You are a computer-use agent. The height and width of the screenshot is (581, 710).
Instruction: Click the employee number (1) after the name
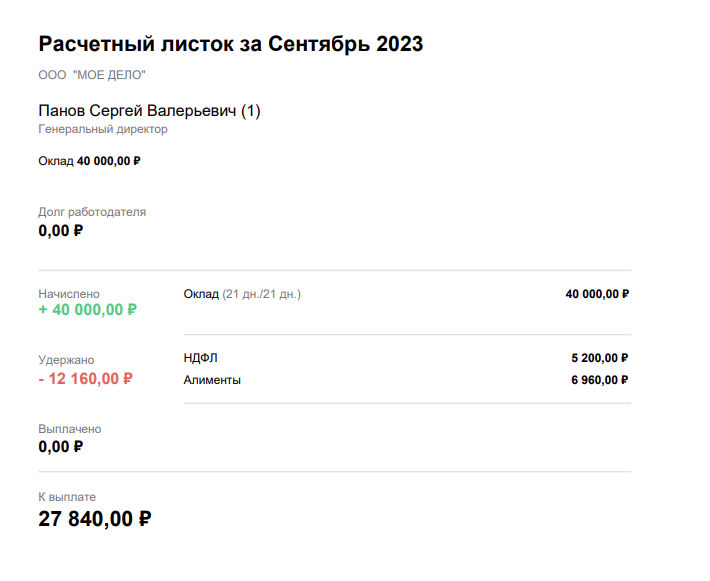250,110
